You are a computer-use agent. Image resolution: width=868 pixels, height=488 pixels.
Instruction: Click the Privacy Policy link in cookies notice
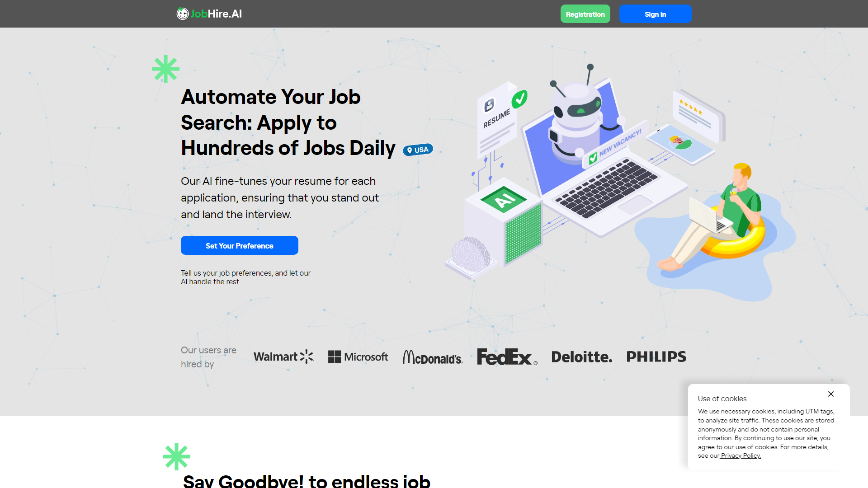tap(741, 455)
